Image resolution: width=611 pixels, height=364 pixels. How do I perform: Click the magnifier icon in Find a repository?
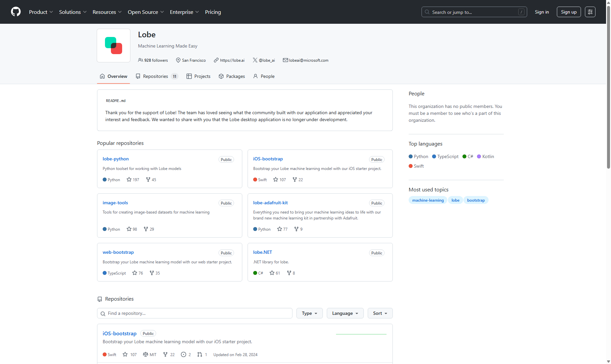[103, 314]
